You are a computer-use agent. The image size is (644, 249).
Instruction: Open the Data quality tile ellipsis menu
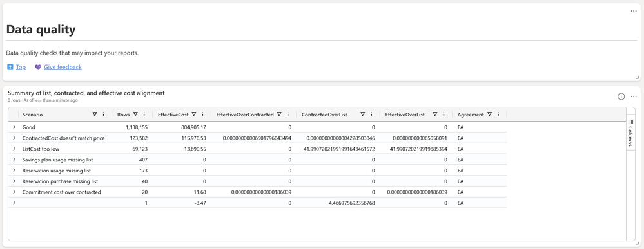click(633, 11)
